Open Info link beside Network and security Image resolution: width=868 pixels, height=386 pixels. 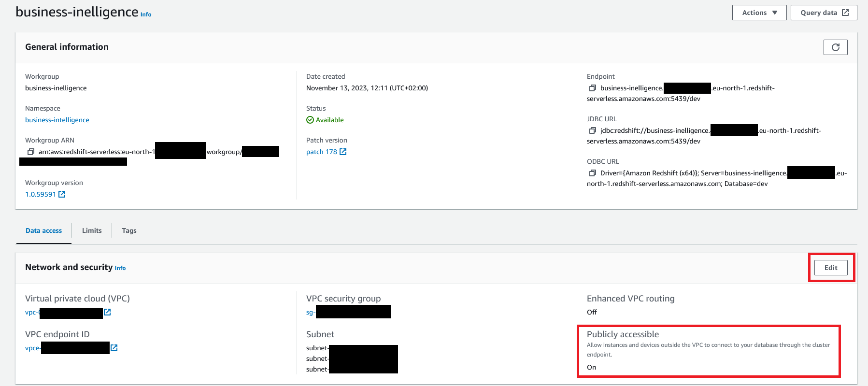click(120, 268)
